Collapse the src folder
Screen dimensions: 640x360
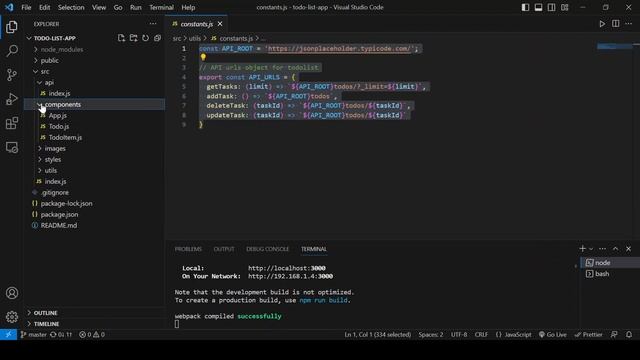(x=94, y=71)
